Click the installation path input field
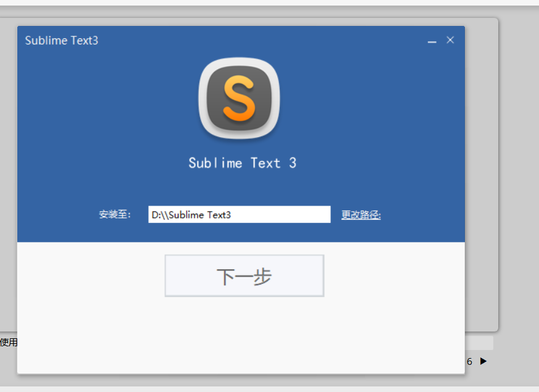 pos(239,214)
